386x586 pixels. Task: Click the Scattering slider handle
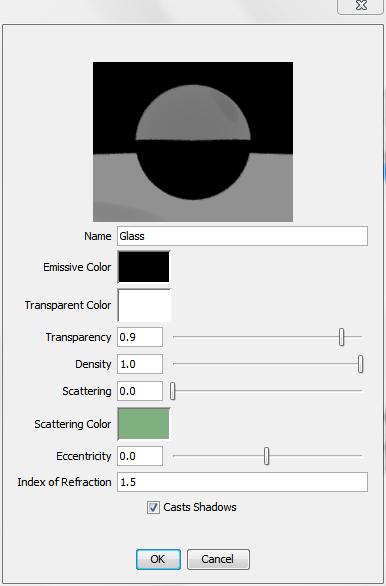pyautogui.click(x=172, y=391)
